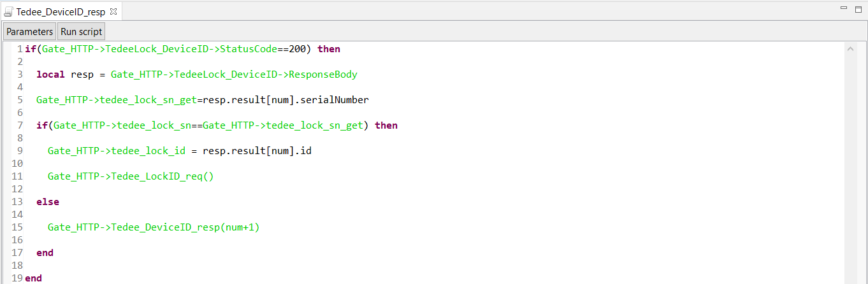Click the else keyword on line 13

point(48,202)
